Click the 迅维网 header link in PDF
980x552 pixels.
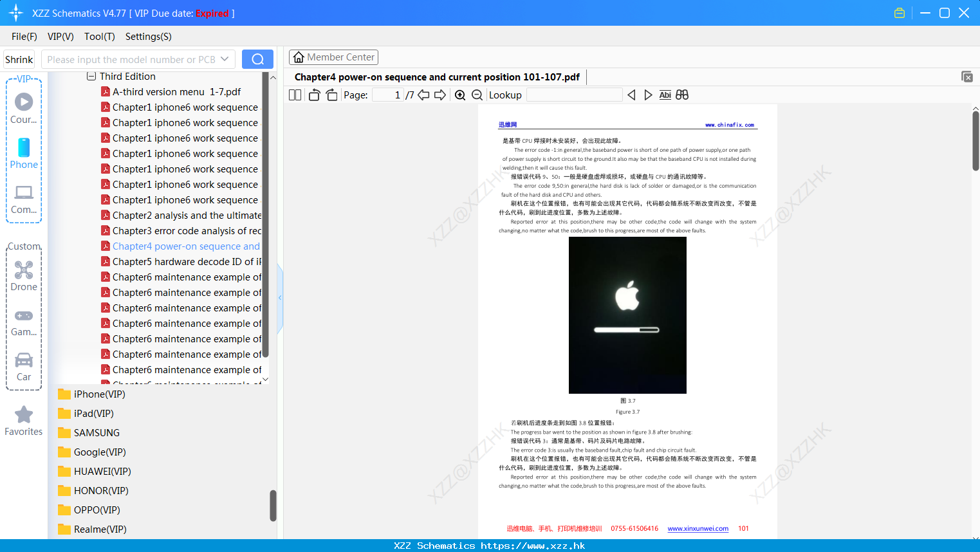508,125
